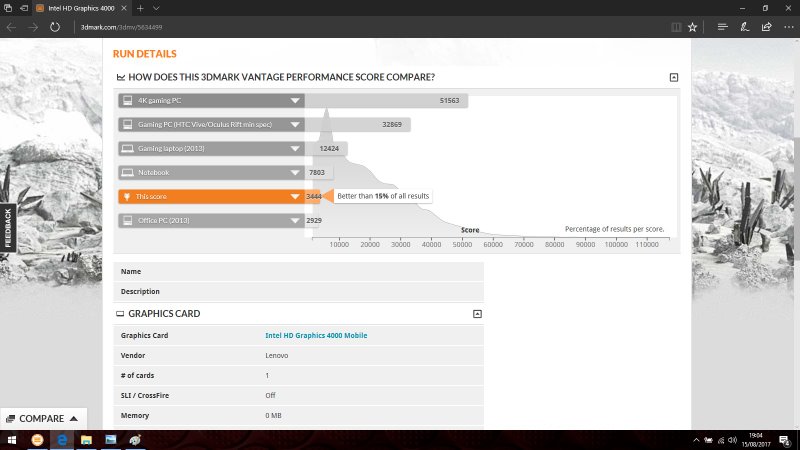
Task: Click the Description field row
Action: pos(298,291)
